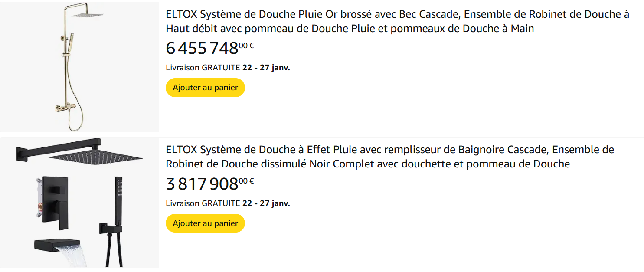Open the gold shower column product image
Screen dimensions: 644x272
(x=79, y=66)
